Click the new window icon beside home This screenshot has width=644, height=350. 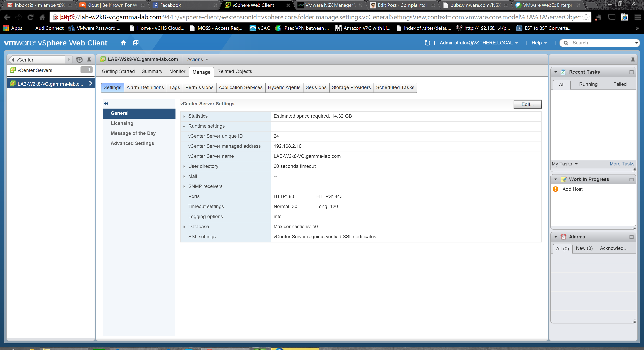point(135,43)
